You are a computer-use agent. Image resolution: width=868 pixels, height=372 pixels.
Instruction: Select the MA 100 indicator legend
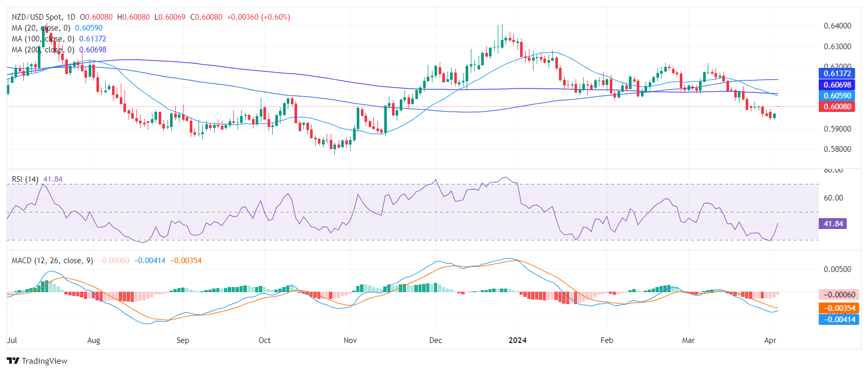point(43,39)
